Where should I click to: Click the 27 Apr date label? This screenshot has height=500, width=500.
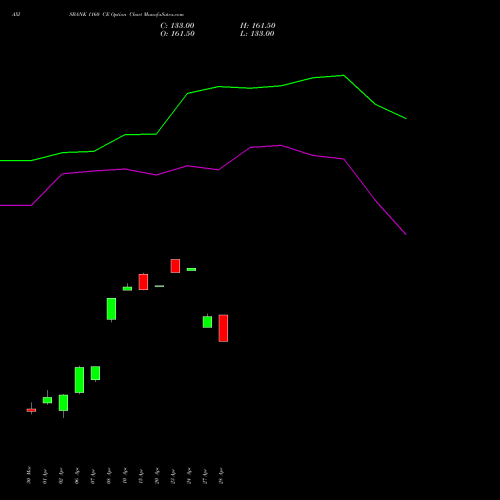(205, 476)
